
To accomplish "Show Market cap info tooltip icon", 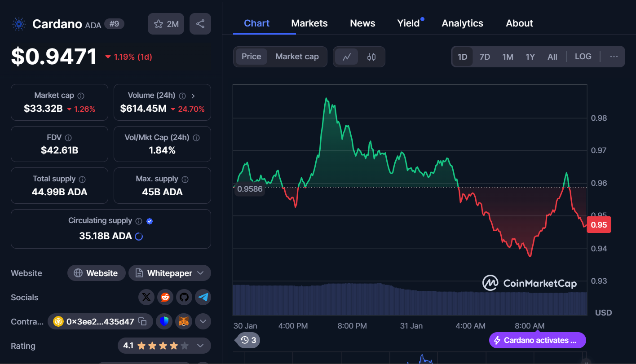I will (81, 96).
